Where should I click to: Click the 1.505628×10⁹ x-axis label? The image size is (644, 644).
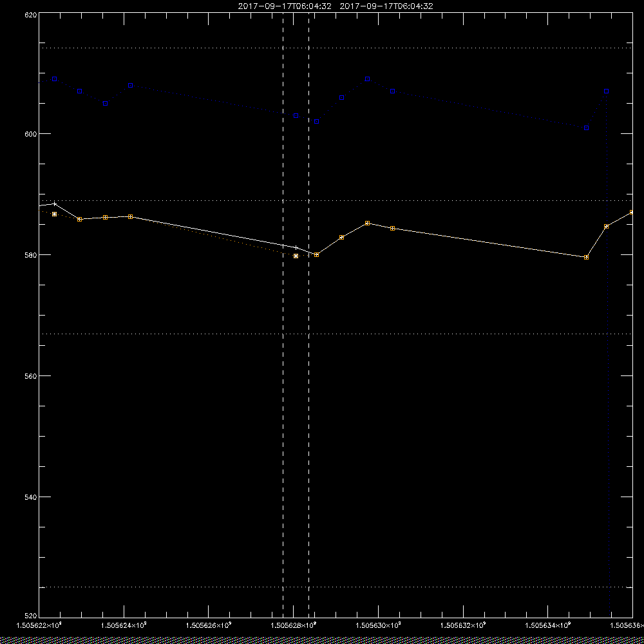[294, 625]
